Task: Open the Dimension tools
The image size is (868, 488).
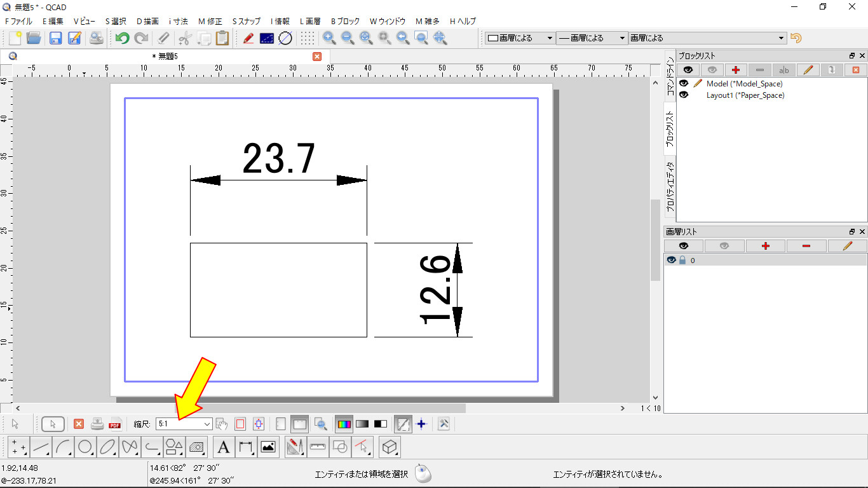Action: (x=245, y=447)
